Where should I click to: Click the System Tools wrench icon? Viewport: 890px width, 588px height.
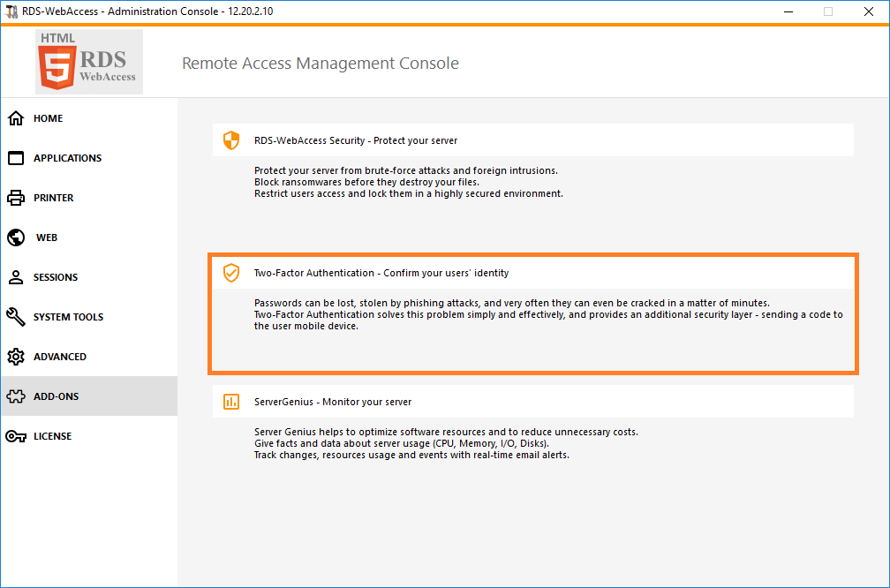point(16,317)
